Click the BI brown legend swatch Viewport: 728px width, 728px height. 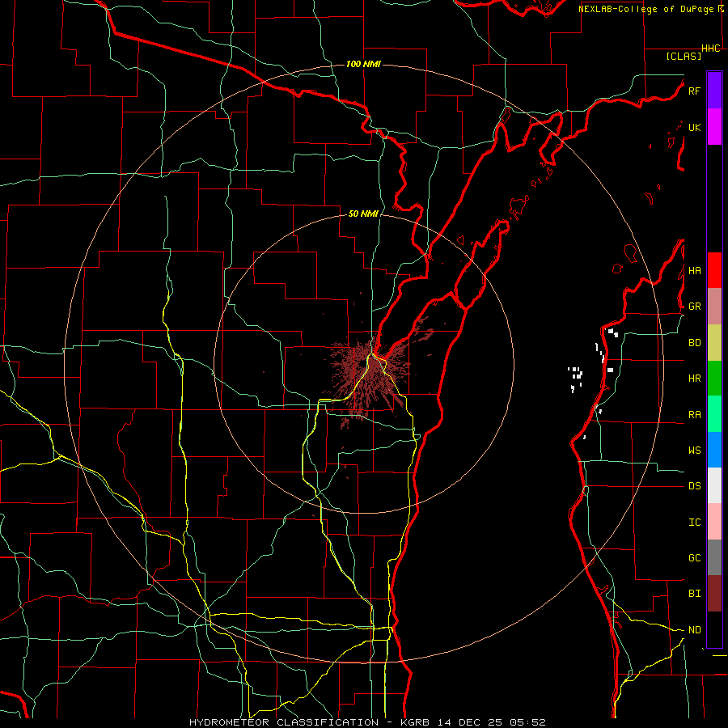point(714,594)
